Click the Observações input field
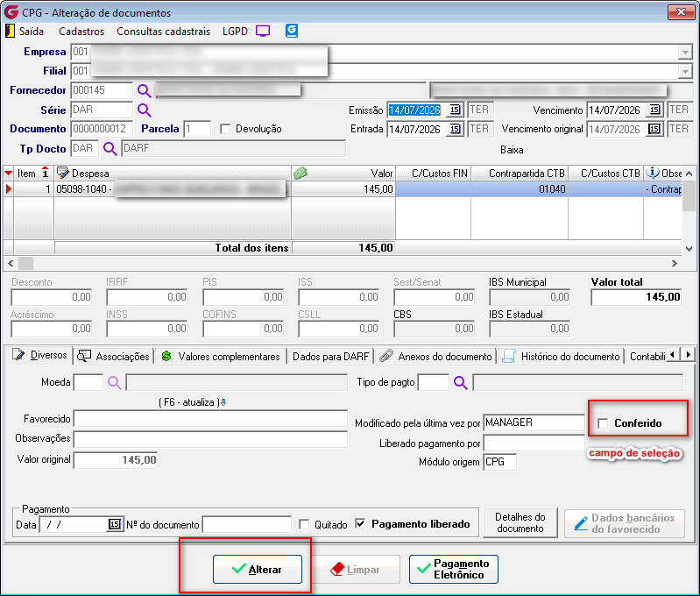The image size is (700, 596). [210, 439]
